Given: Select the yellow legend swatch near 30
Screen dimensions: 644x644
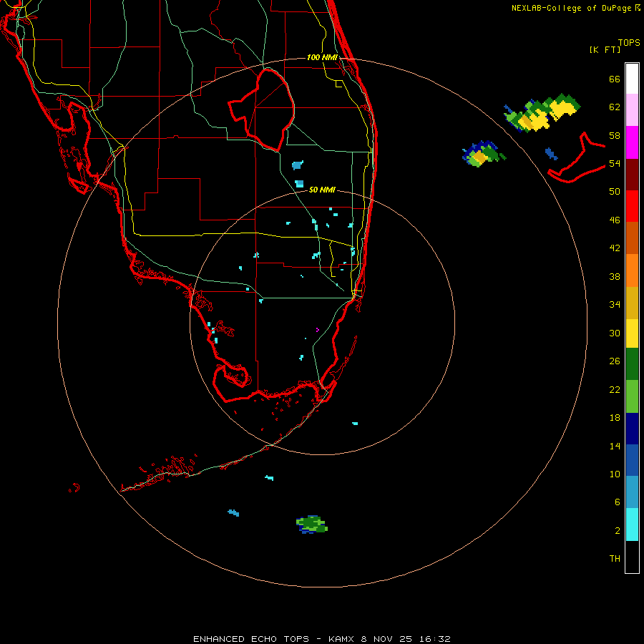Looking at the screenshot, I should (x=632, y=333).
